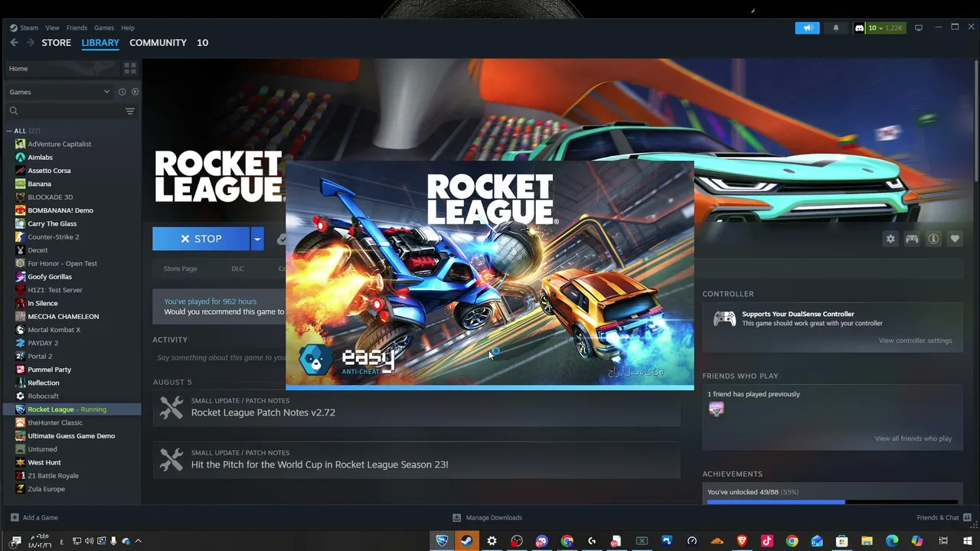This screenshot has width=980, height=551.
Task: Open TikTok from the taskbar
Action: (x=766, y=541)
